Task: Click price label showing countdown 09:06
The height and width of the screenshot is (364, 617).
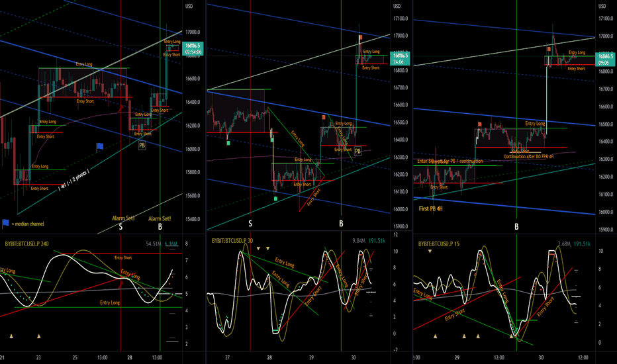Action: point(605,59)
